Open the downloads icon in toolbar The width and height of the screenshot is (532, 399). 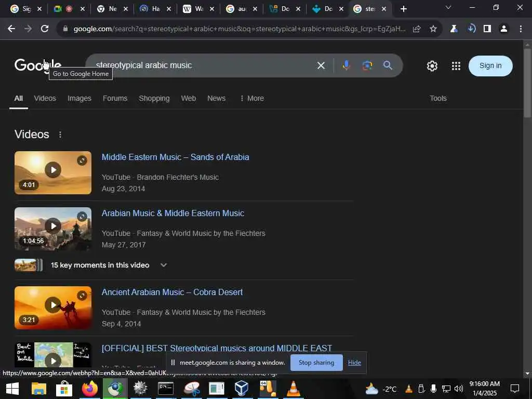tap(471, 29)
